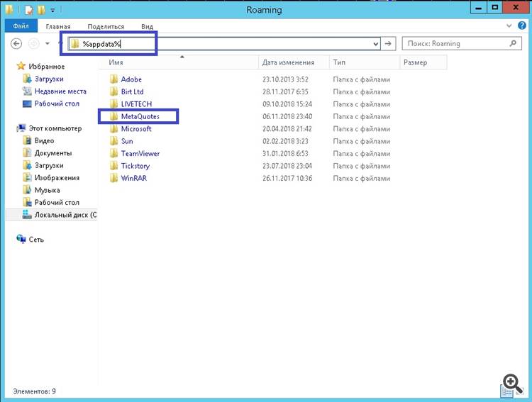Screen dimensions: 532x402
Task: Open Загрузки under Этот компьютер
Action: click(49, 165)
